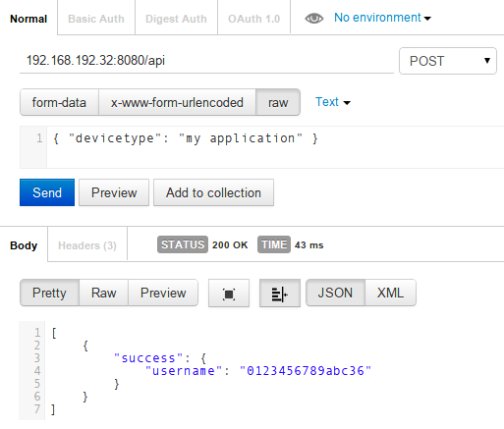Select raw body type
The width and height of the screenshot is (504, 429).
coord(278,102)
